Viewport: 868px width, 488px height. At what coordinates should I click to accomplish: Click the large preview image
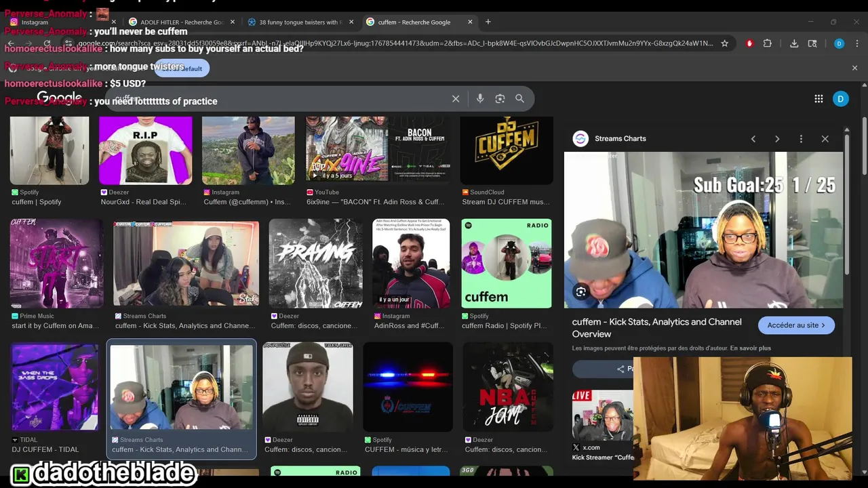(704, 230)
